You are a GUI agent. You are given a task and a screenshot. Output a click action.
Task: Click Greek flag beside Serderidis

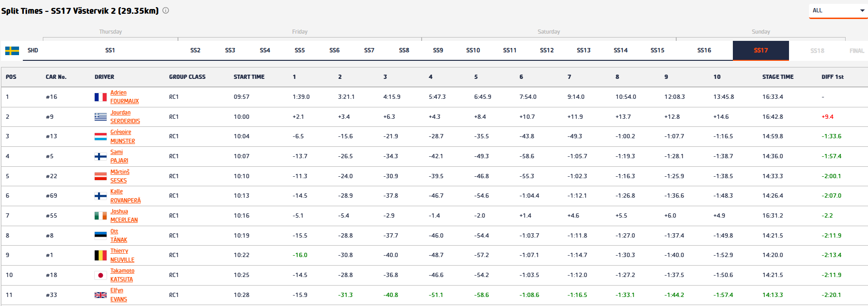click(x=100, y=117)
